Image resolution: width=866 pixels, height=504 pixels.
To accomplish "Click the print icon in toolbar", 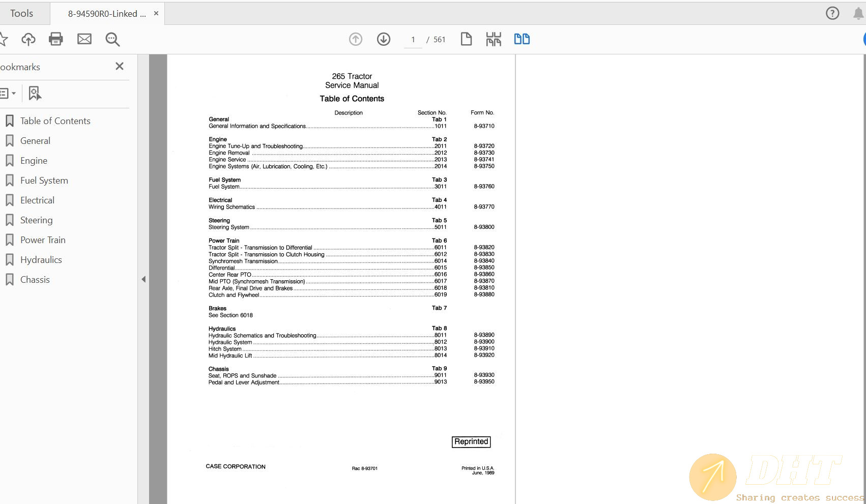I will tap(56, 39).
